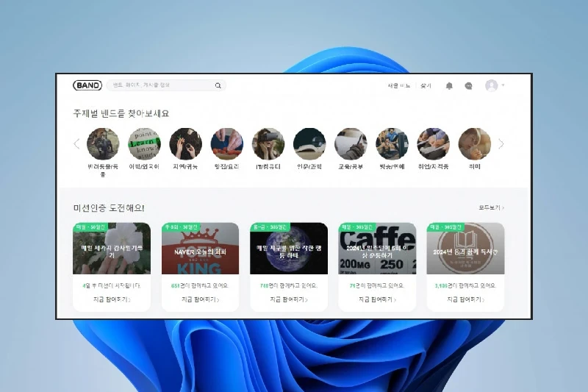Click 모두보기 to view all missions
Viewport: 588px width, 392px height.
click(x=491, y=208)
